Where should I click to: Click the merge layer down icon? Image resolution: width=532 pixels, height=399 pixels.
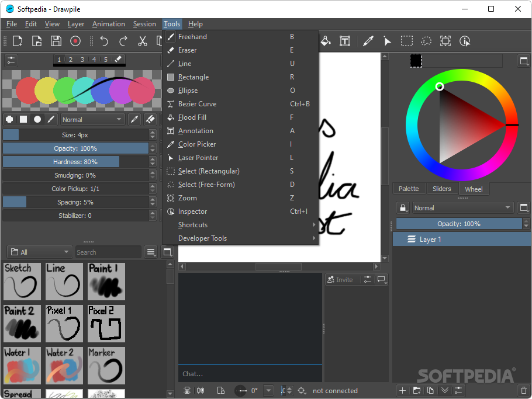coord(445,390)
